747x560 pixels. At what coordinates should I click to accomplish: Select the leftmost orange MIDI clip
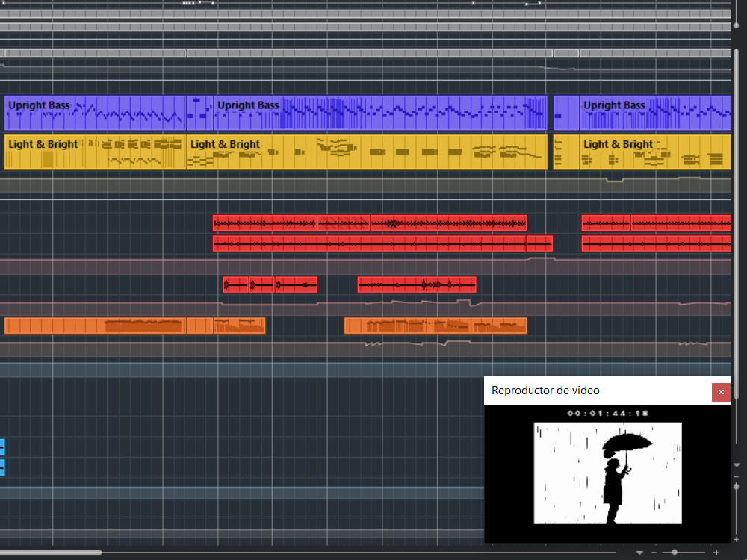(95, 326)
